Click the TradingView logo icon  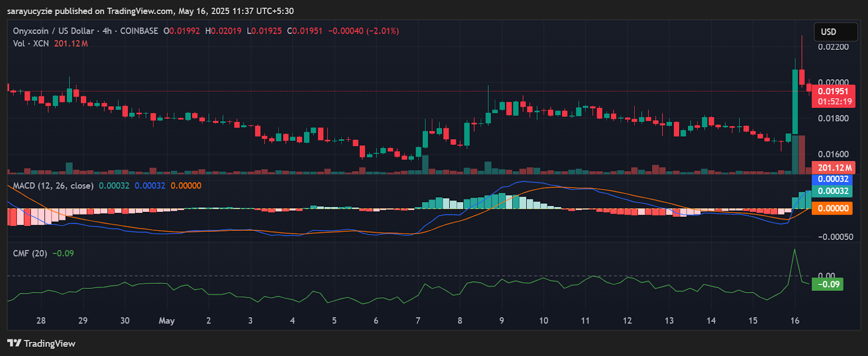14,343
